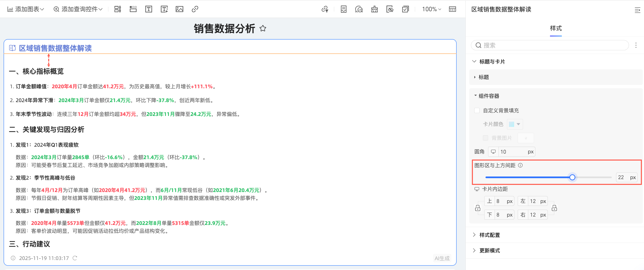The width and height of the screenshot is (644, 270).
Task: Click the clean brush icon in toolbar
Action: click(374, 9)
